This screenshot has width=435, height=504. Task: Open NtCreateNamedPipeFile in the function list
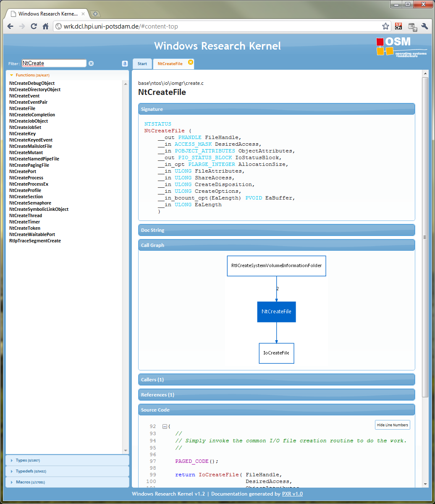(34, 159)
